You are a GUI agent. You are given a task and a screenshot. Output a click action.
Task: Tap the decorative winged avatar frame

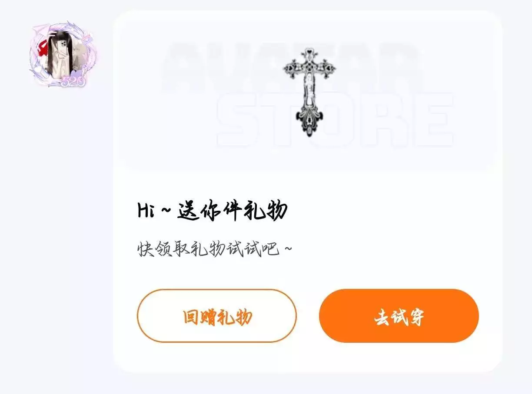[x=63, y=53]
